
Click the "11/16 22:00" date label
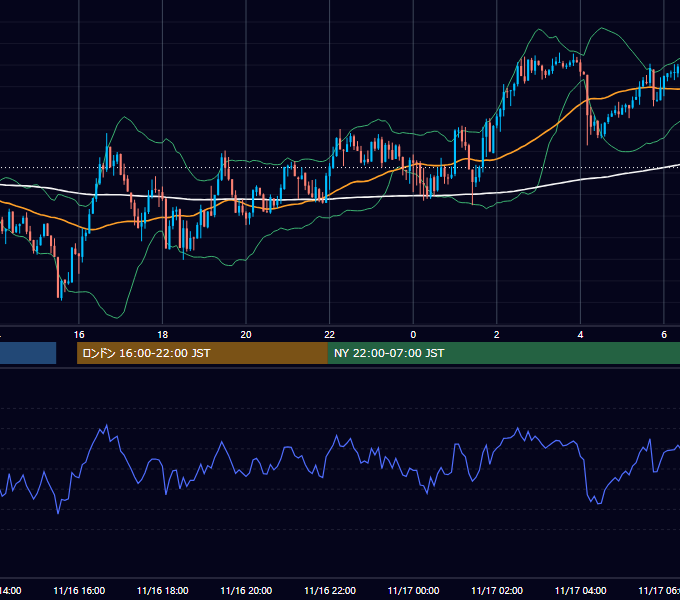pos(330,590)
